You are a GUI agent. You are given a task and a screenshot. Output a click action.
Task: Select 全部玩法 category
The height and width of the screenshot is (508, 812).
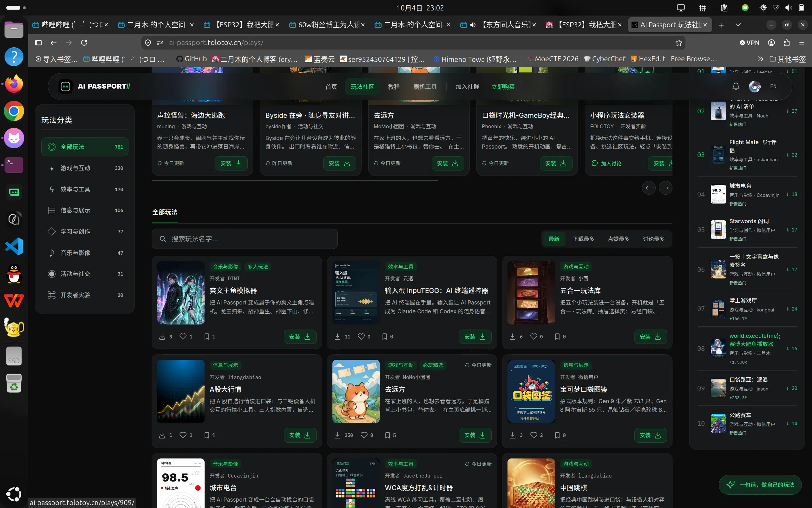pos(85,147)
